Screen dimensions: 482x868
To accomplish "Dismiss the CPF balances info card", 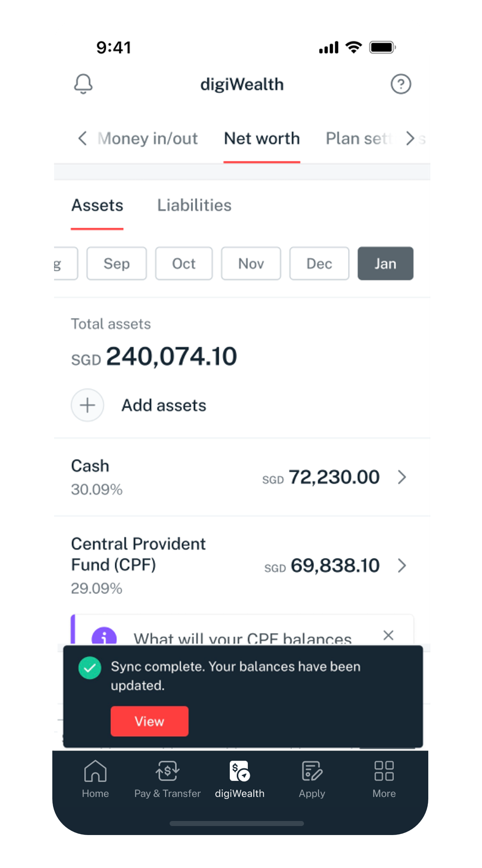I will coord(388,635).
